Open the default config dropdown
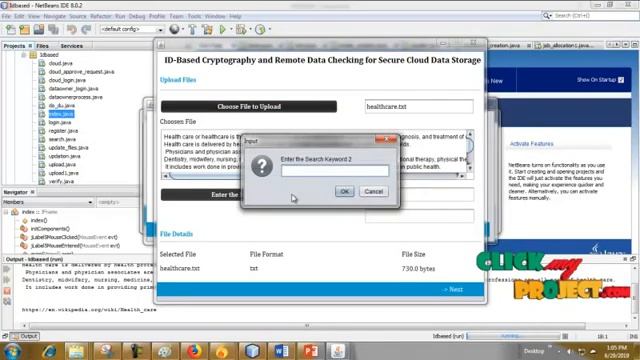This screenshot has width=640, height=360. coord(132,29)
